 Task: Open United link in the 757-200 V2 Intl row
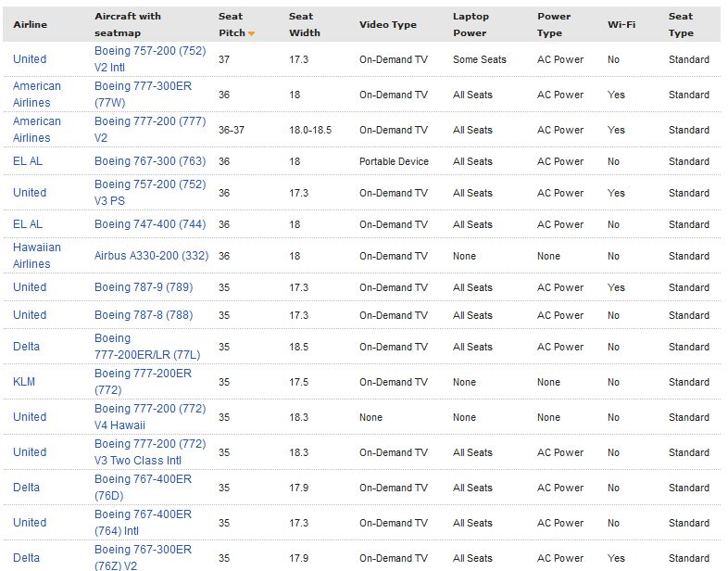click(x=30, y=59)
